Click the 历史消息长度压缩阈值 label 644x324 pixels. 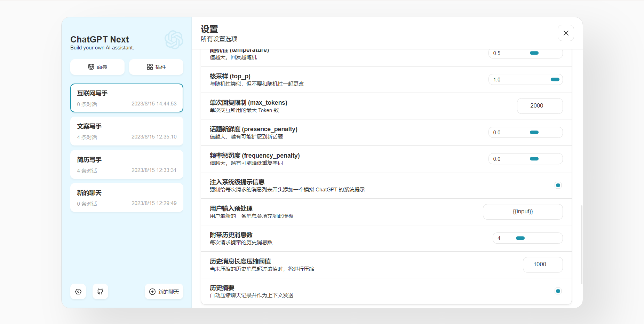click(240, 261)
